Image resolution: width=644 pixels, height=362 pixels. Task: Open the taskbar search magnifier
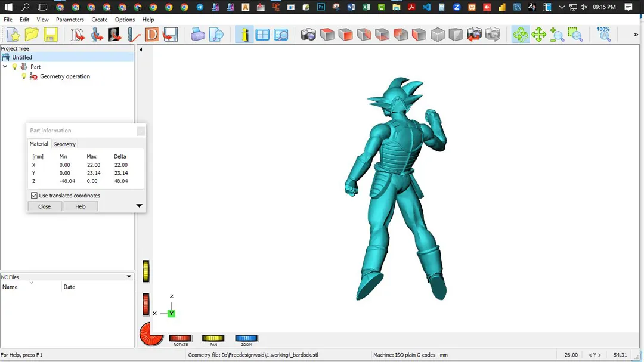click(x=26, y=7)
